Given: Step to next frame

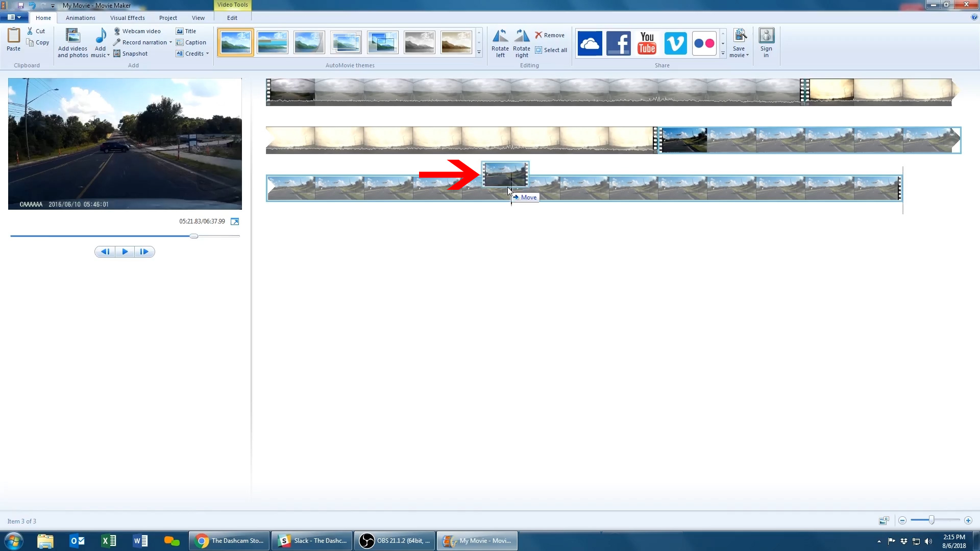Looking at the screenshot, I should click(144, 252).
